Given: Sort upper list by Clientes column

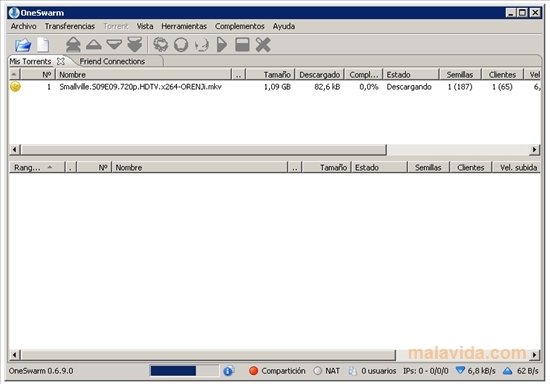Looking at the screenshot, I should [502, 74].
